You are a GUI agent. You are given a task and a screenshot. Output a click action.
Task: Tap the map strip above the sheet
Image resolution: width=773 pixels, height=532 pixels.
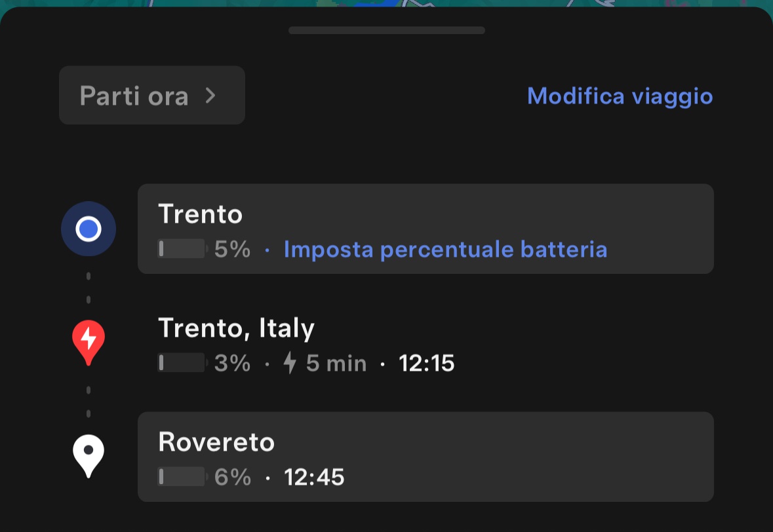tap(387, 3)
